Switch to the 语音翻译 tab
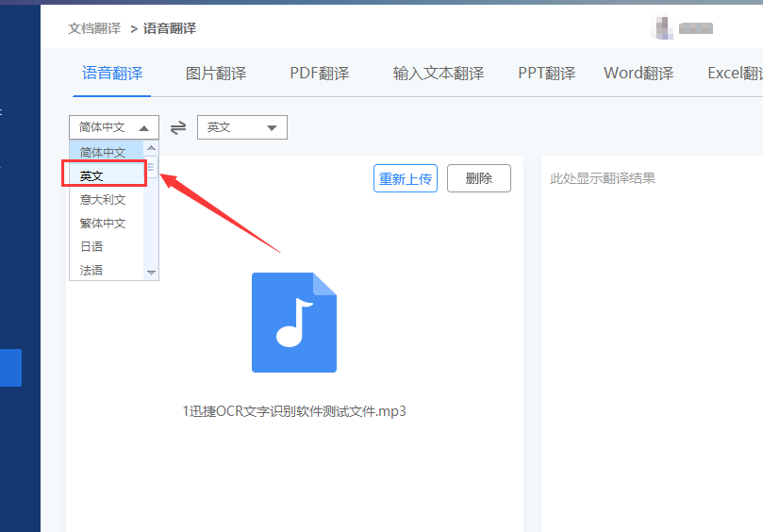Screen dimensions: 763x532 (x=112, y=74)
